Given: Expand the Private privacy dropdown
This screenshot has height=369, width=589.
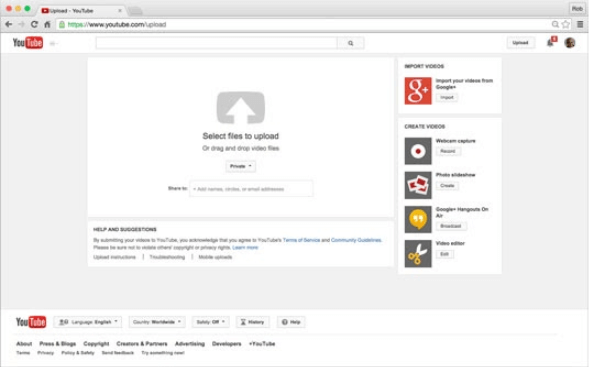Looking at the screenshot, I should (x=240, y=166).
